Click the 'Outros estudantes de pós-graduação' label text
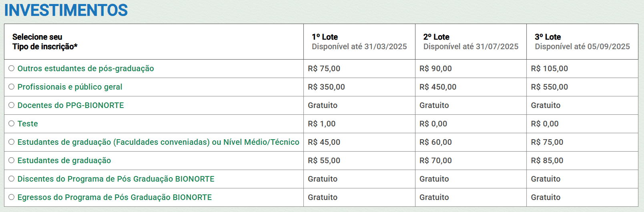This screenshot has width=644, height=212. [x=86, y=68]
